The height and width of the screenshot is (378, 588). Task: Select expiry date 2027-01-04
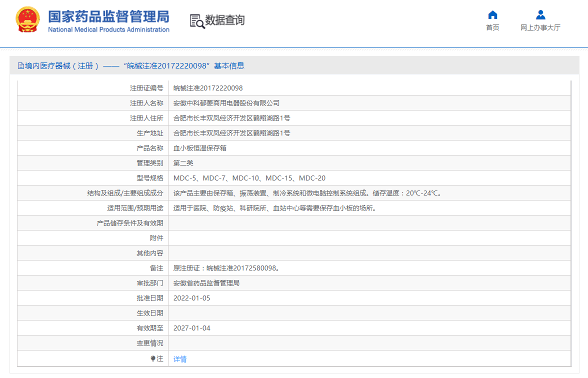(191, 328)
